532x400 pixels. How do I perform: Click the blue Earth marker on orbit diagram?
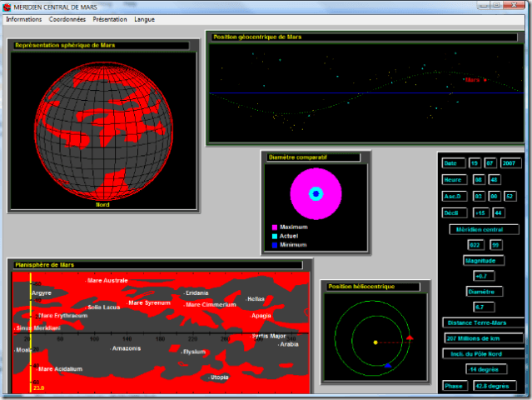pyautogui.click(x=388, y=366)
